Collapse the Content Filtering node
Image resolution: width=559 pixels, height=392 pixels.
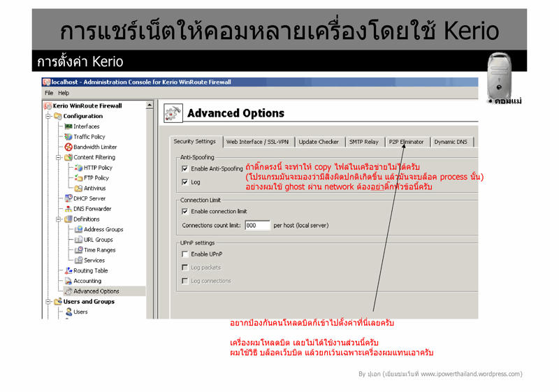click(59, 157)
